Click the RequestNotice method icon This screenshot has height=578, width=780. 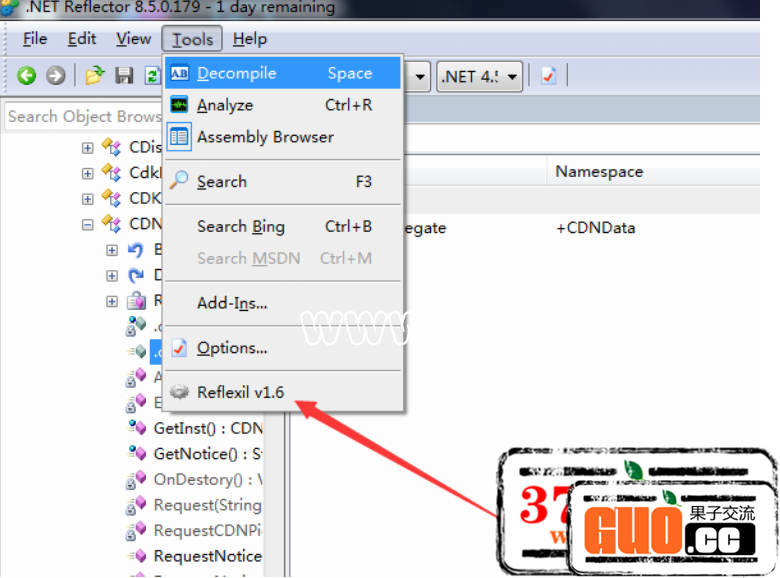[x=137, y=556]
